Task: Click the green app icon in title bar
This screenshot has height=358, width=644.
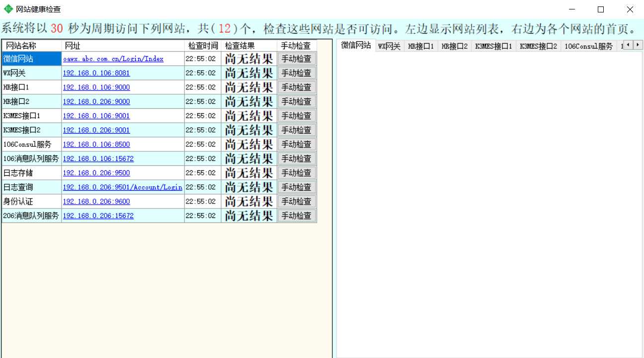Action: pyautogui.click(x=8, y=9)
